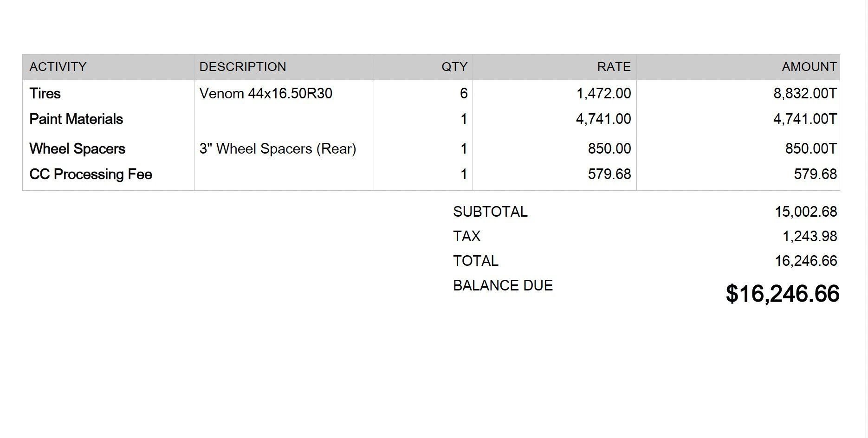This screenshot has height=438, width=868.
Task: Click the bold $16,246.66 balance amount
Action: 783,294
